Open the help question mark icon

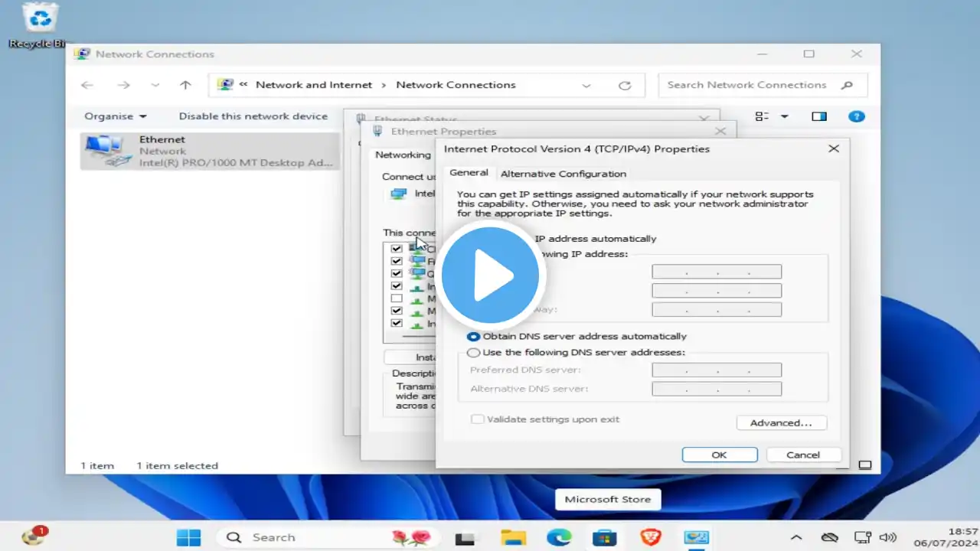click(857, 116)
